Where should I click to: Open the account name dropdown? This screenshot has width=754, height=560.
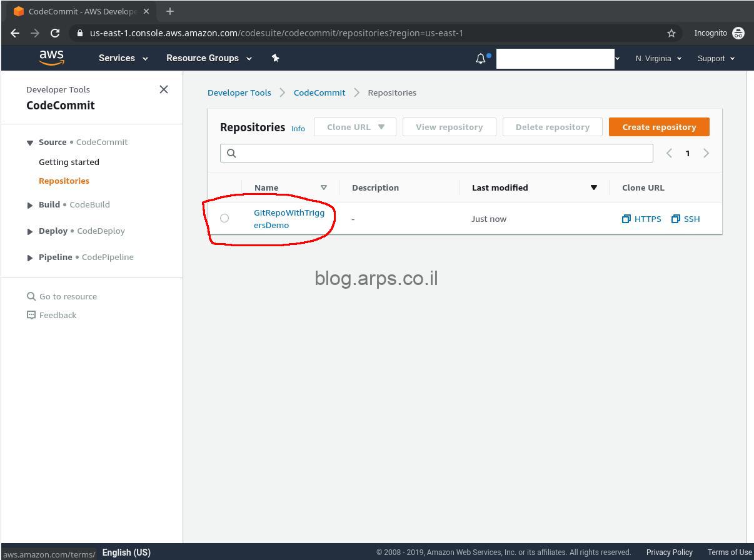pos(558,58)
